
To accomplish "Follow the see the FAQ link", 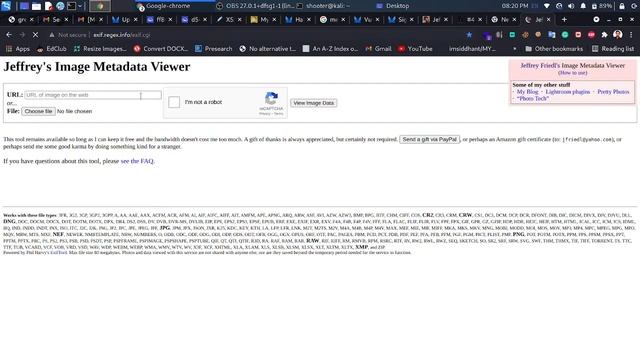I will pyautogui.click(x=137, y=161).
